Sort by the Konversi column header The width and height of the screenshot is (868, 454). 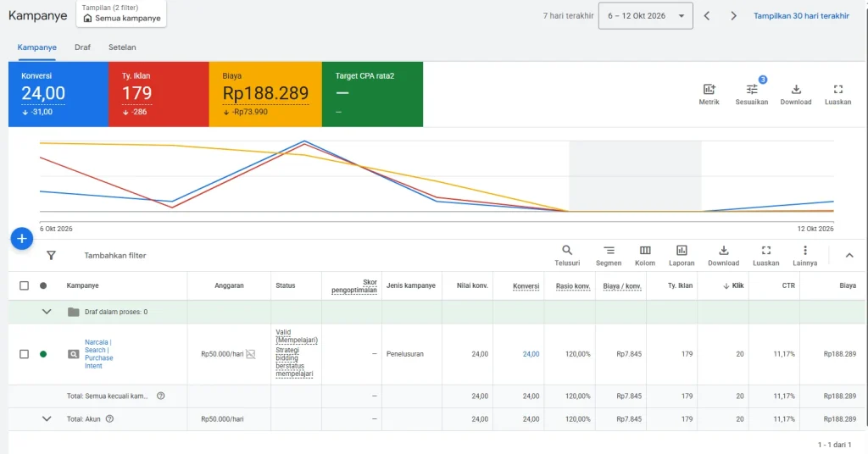click(x=526, y=286)
